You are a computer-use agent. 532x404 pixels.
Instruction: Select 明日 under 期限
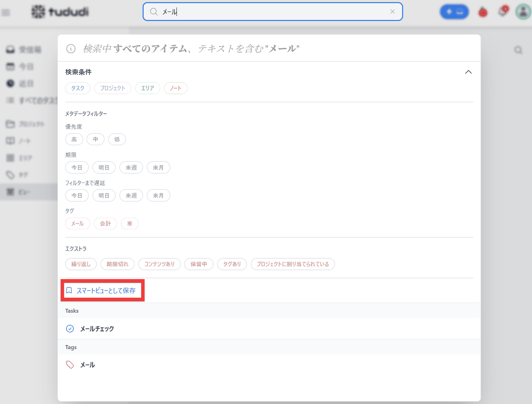click(104, 167)
